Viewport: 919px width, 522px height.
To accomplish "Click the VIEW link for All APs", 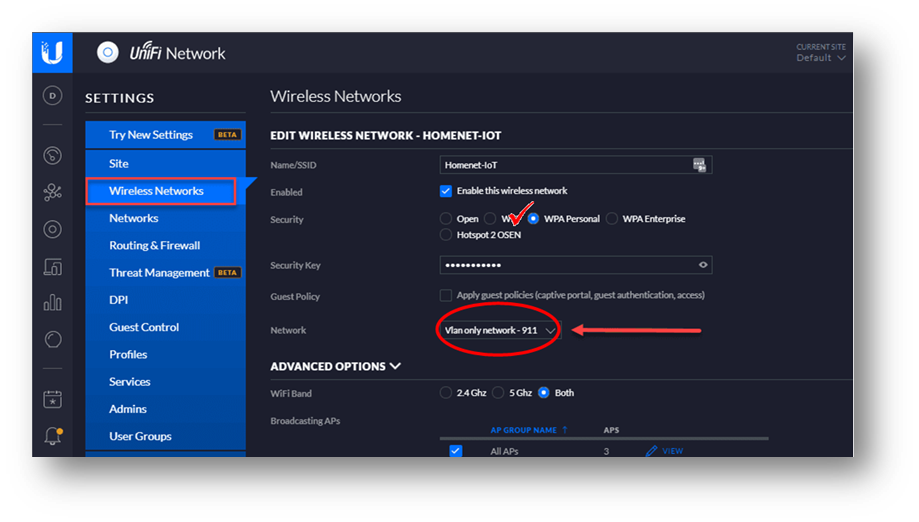I will click(x=672, y=451).
